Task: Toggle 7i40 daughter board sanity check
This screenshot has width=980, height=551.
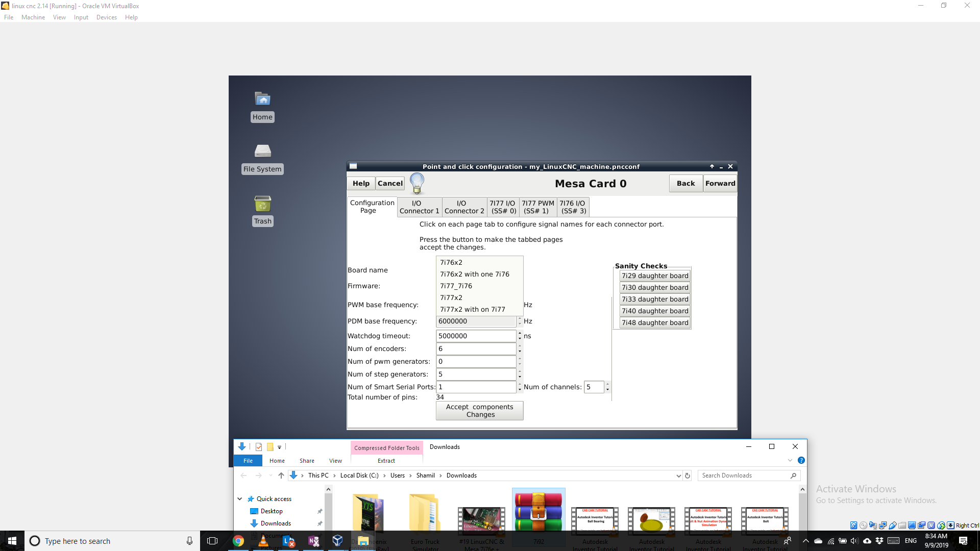Action: tap(655, 311)
